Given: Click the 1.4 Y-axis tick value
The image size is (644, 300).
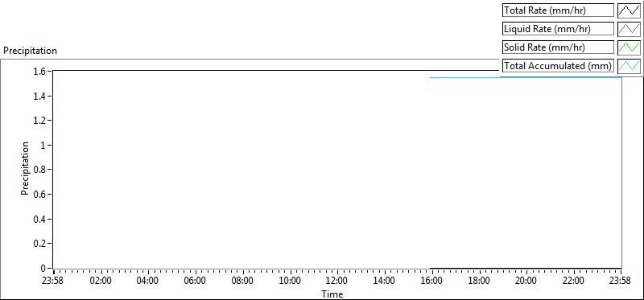Looking at the screenshot, I should pos(39,96).
